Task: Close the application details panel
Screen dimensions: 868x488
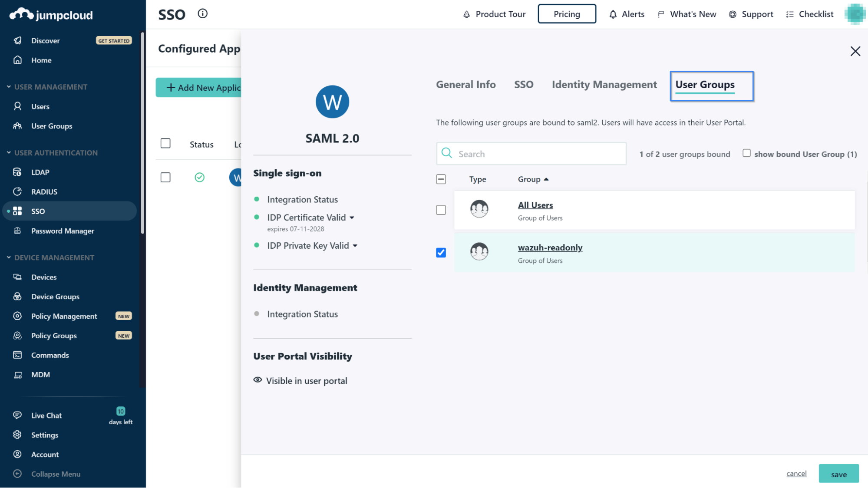Action: coord(855,51)
